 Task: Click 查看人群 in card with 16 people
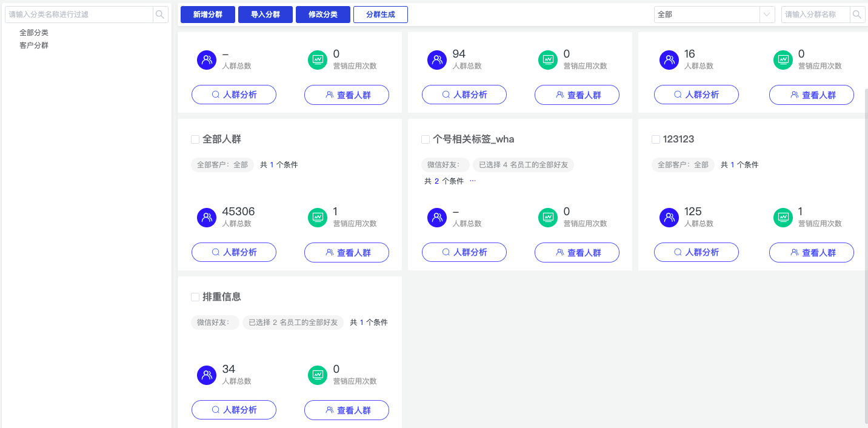(x=812, y=95)
